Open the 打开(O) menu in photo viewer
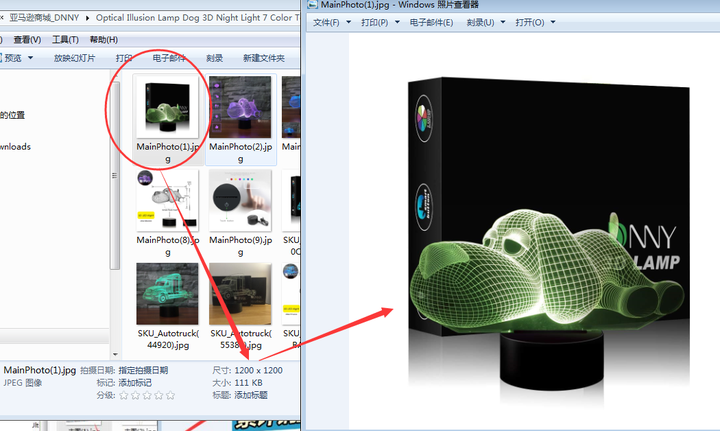This screenshot has width=720, height=431. 529,22
